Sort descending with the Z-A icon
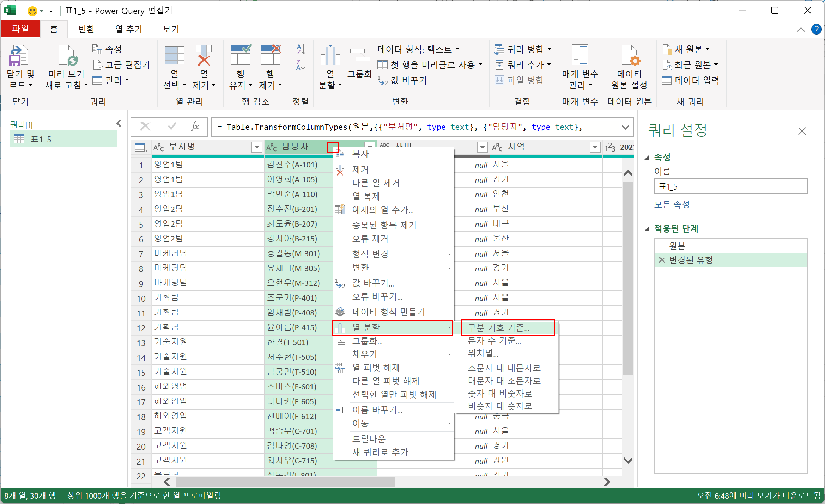This screenshot has width=825, height=504. (x=301, y=65)
